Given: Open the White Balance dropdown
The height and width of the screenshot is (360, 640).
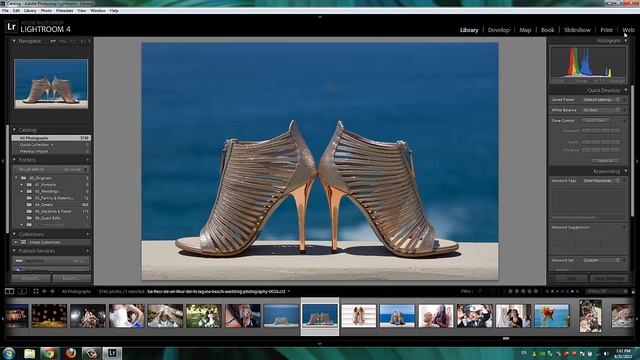Looking at the screenshot, I should click(601, 110).
